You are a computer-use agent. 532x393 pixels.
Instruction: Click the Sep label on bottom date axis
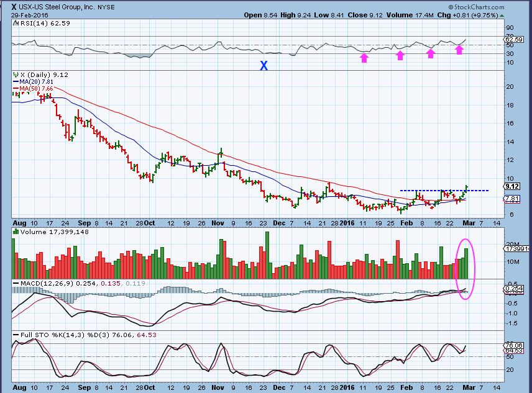pyautogui.click(x=84, y=387)
